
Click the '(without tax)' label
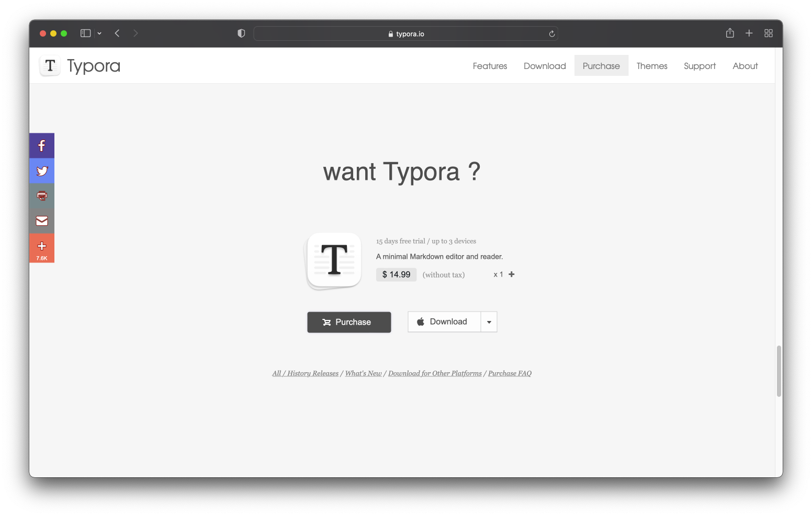point(444,275)
